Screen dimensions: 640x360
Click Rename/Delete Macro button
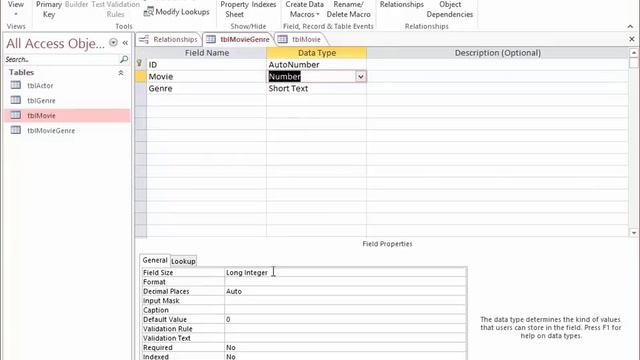(349, 9)
